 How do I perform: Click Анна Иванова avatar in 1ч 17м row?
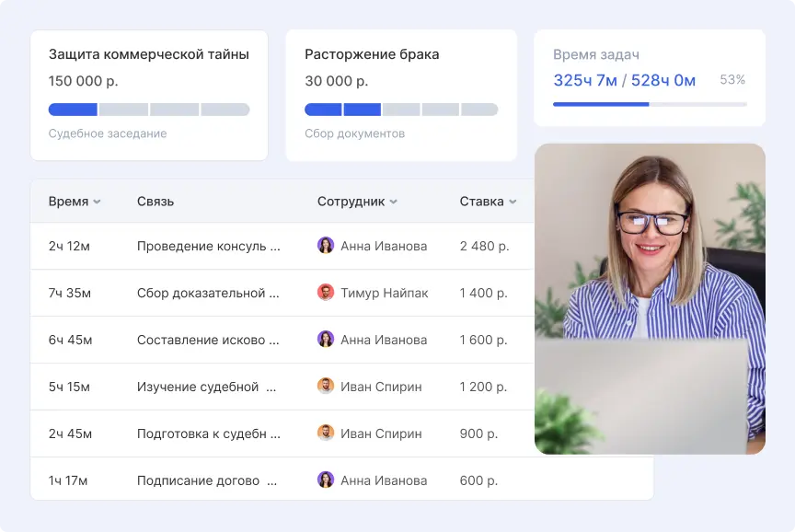coord(326,480)
